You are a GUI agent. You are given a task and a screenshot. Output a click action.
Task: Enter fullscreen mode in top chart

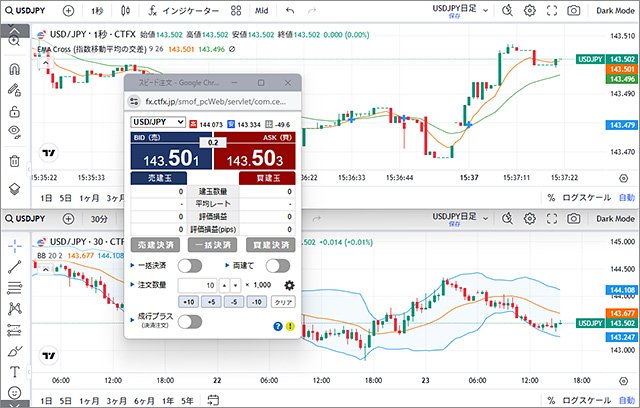point(552,11)
